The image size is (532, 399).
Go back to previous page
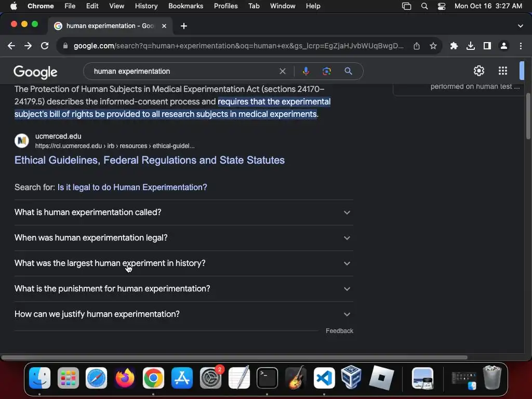tap(11, 46)
